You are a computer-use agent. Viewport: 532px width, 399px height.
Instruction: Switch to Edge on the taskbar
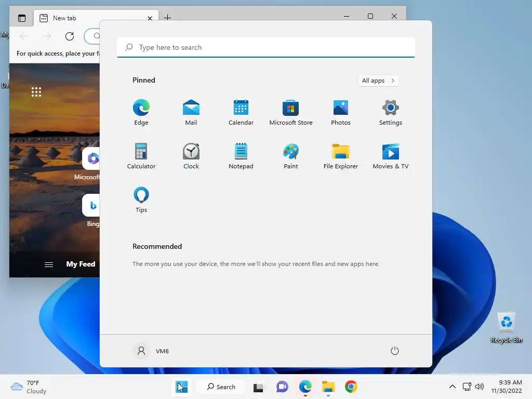coord(305,387)
